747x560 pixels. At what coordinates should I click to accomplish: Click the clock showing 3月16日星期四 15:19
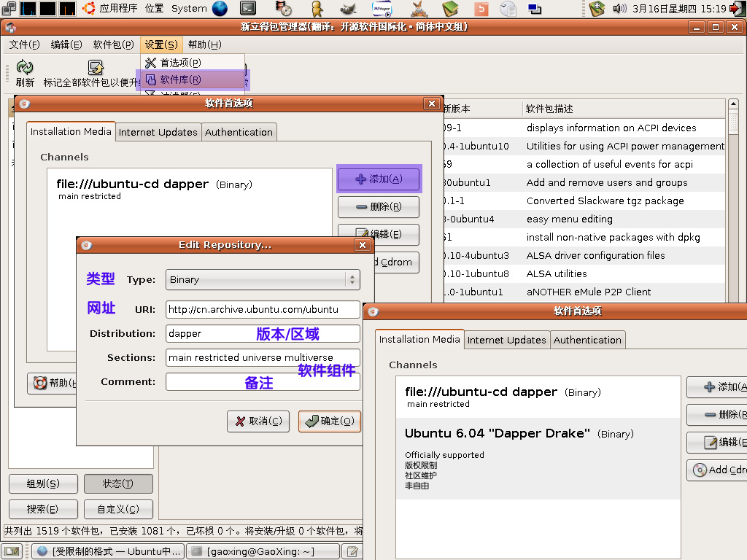(x=679, y=9)
